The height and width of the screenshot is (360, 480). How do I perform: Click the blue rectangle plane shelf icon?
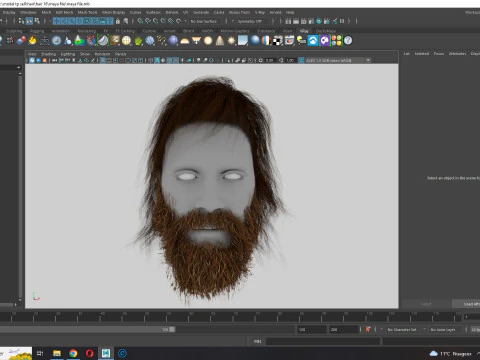click(243, 41)
